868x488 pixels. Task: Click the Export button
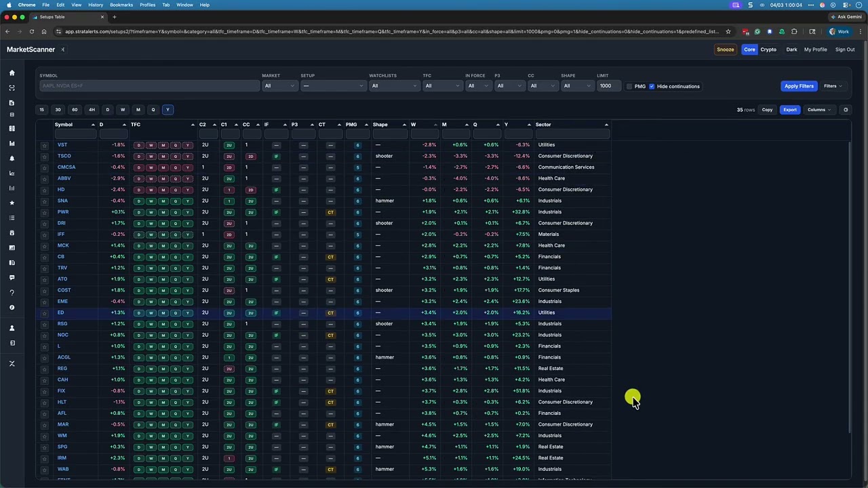pyautogui.click(x=790, y=110)
